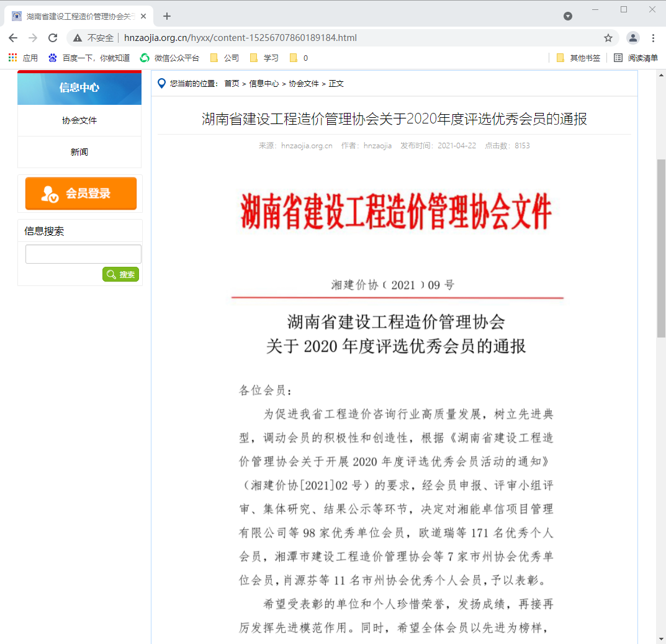Minimize the browser window
This screenshot has width=666, height=644.
pyautogui.click(x=595, y=9)
